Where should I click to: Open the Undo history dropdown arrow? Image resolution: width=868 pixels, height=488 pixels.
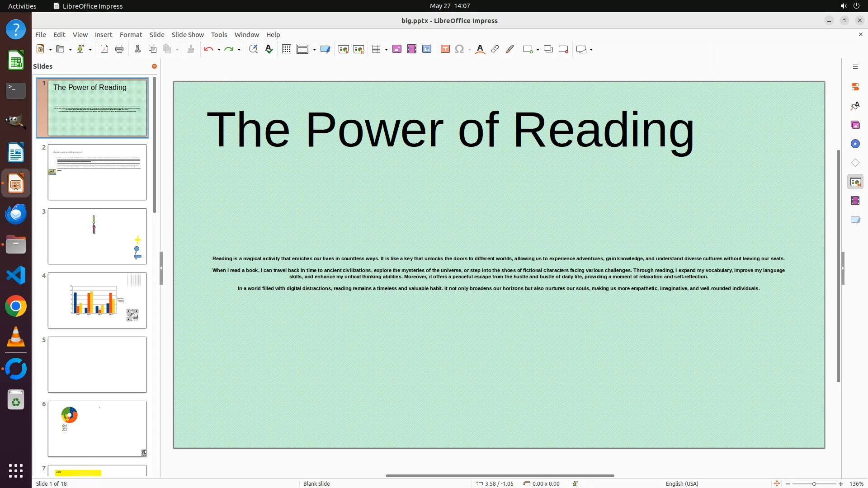tap(219, 49)
